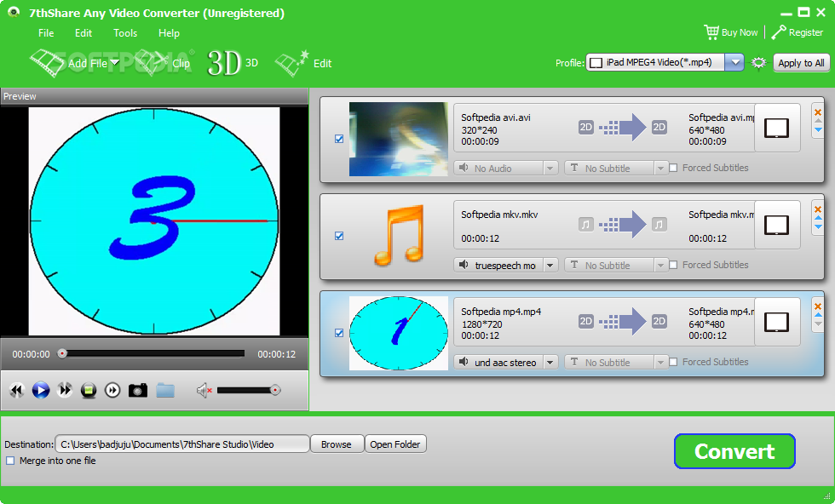Screen dimensions: 835x504
Task: Click the Convert button
Action: point(734,451)
